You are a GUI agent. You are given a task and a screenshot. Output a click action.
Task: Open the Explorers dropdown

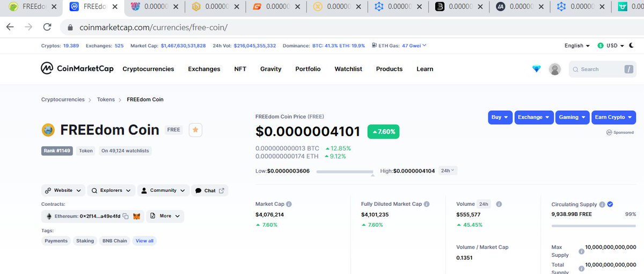111,190
